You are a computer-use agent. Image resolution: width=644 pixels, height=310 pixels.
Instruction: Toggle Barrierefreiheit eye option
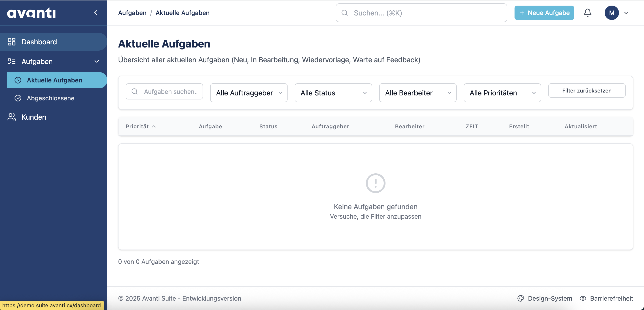coord(606,298)
